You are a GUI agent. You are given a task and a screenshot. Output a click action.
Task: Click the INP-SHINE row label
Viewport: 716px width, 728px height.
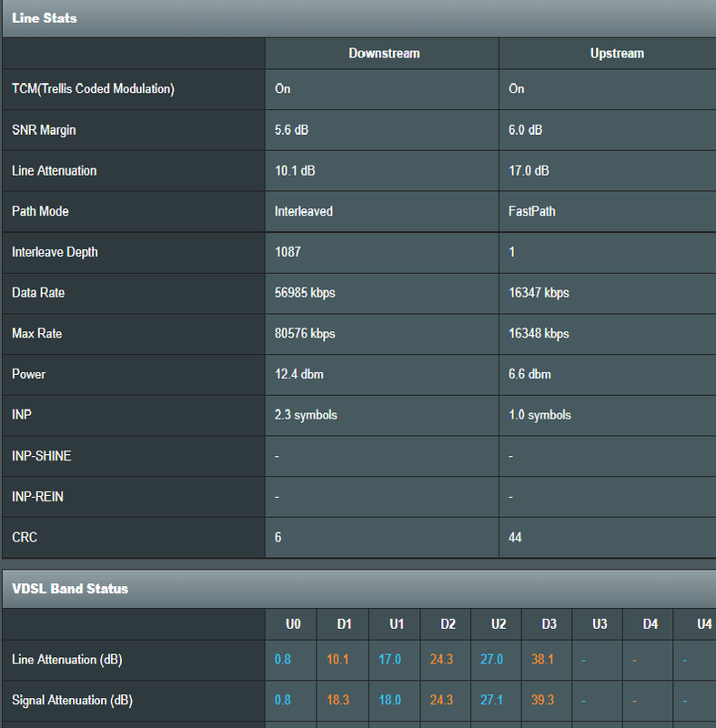pos(41,456)
